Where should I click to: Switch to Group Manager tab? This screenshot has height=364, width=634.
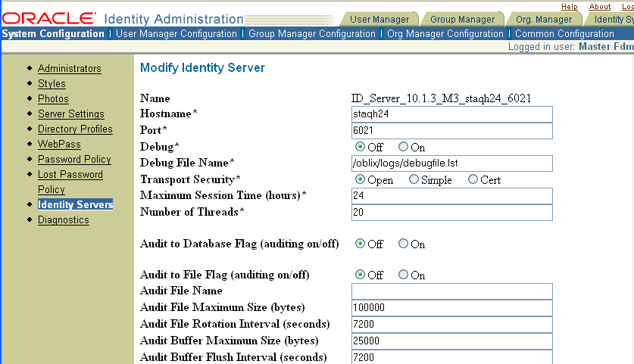tap(462, 20)
